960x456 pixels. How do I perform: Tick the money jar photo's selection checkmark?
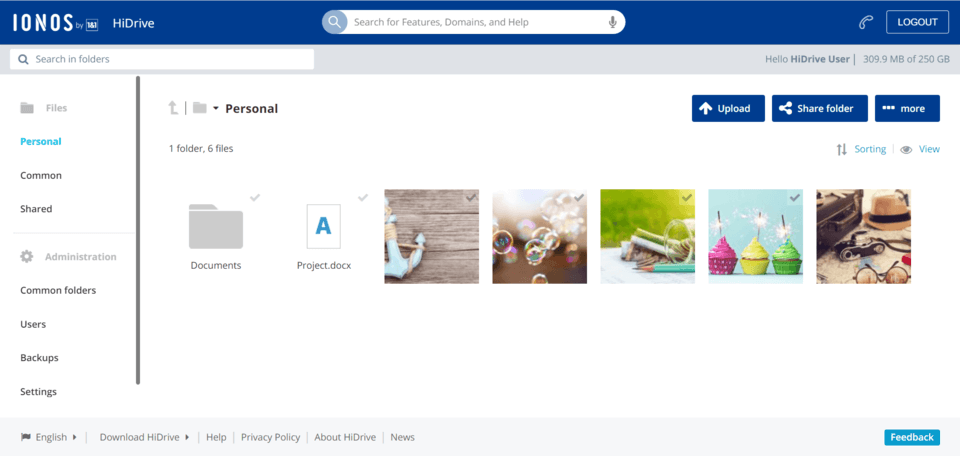click(x=687, y=197)
